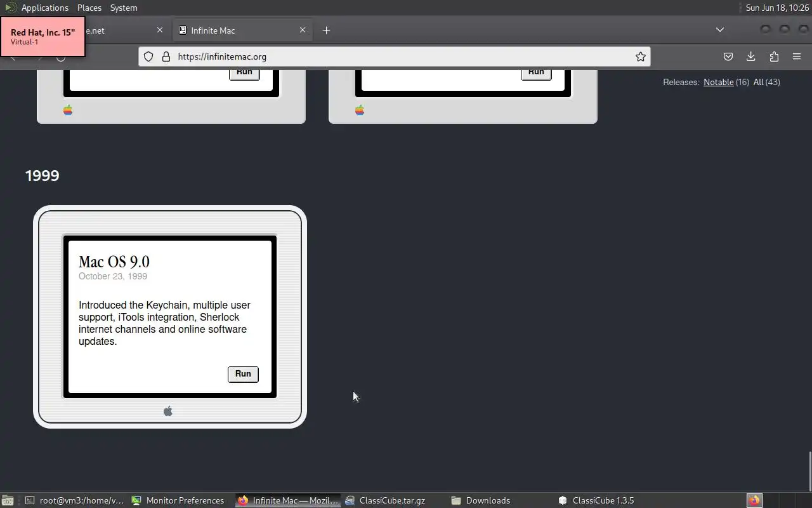Open the Firefox extensions menu
Screen dimensions: 812x508
click(x=774, y=57)
